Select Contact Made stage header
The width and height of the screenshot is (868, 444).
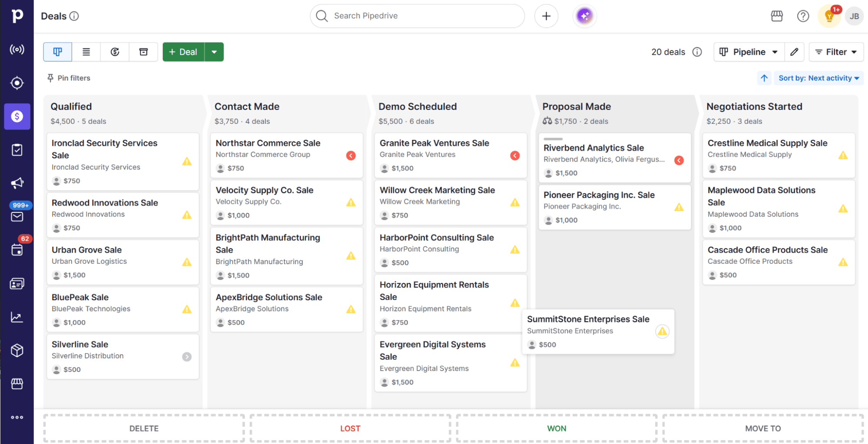247,106
